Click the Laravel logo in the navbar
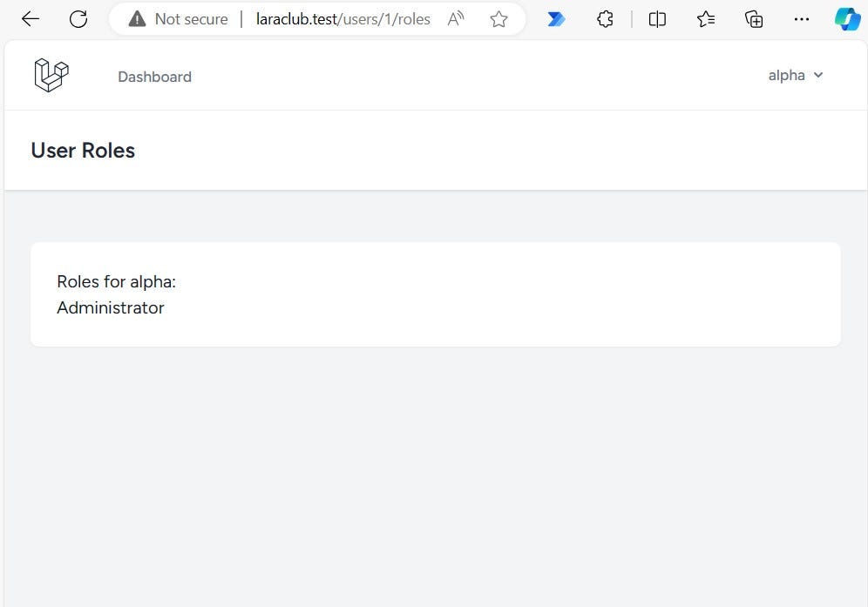The height and width of the screenshot is (607, 868). [x=51, y=75]
